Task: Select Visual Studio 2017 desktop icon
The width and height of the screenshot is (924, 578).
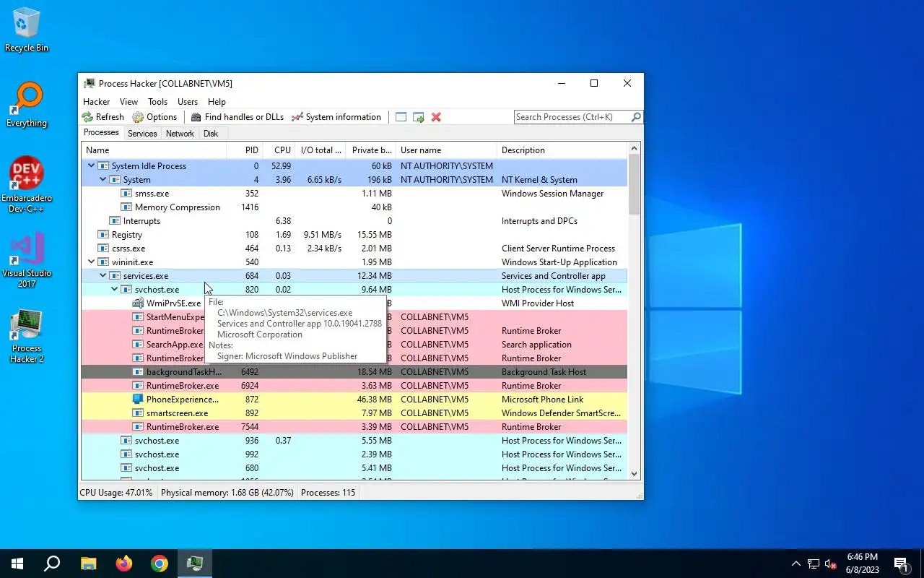Action: [x=27, y=260]
